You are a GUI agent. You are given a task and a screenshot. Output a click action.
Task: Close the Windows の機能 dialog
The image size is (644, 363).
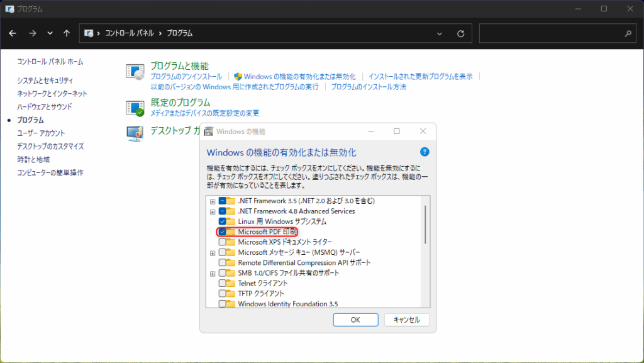[423, 131]
